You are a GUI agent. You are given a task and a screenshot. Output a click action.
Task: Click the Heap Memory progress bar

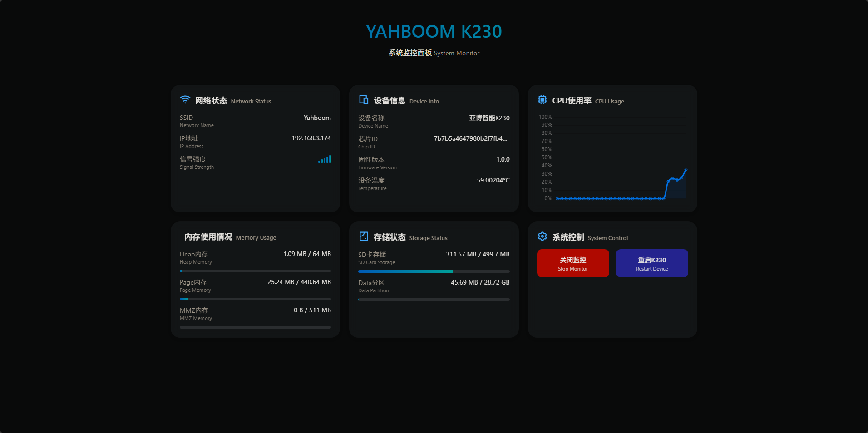tap(255, 271)
